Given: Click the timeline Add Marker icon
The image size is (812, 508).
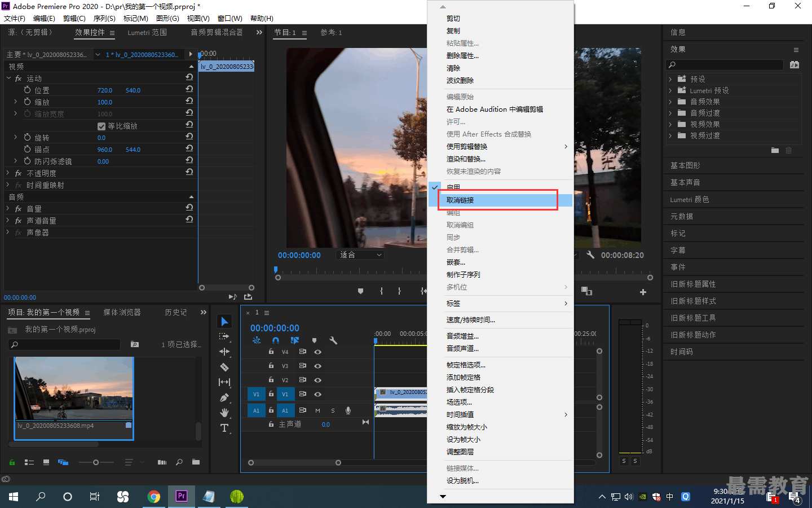Looking at the screenshot, I should click(x=314, y=340).
